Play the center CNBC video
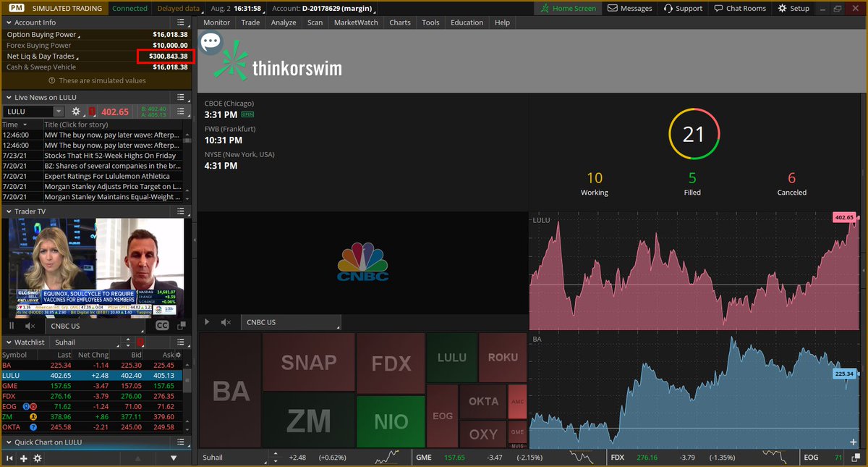 pyautogui.click(x=208, y=322)
